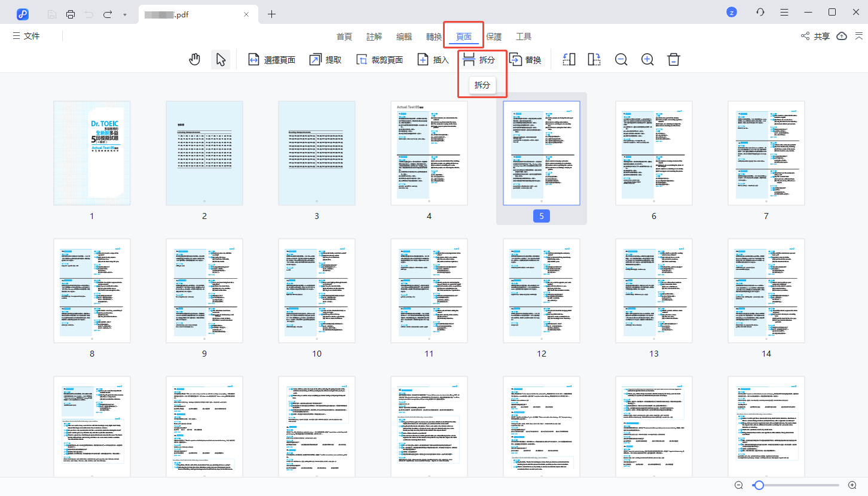The image size is (868, 496).
Task: Switch to the 註解 tab
Action: pyautogui.click(x=374, y=36)
